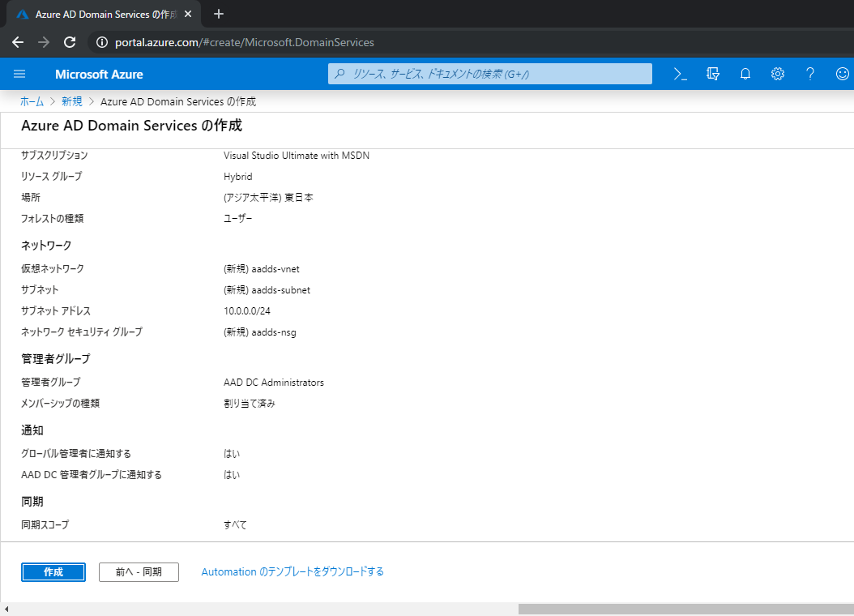Select the Azure AD Domain Services browser tab

(x=104, y=14)
